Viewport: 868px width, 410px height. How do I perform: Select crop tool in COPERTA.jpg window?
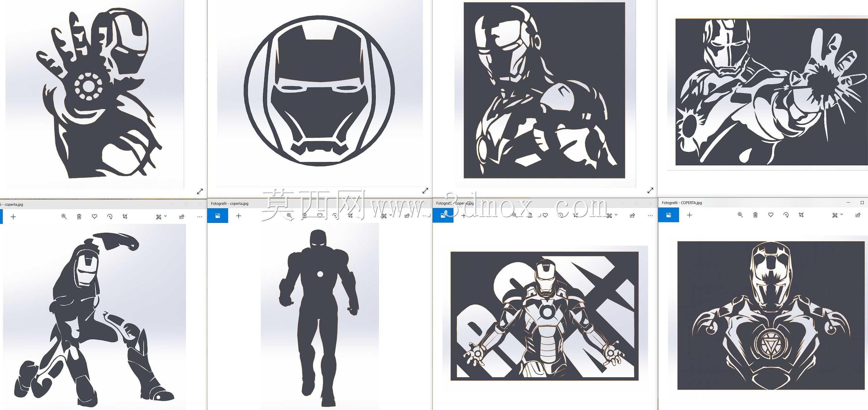[x=801, y=215]
